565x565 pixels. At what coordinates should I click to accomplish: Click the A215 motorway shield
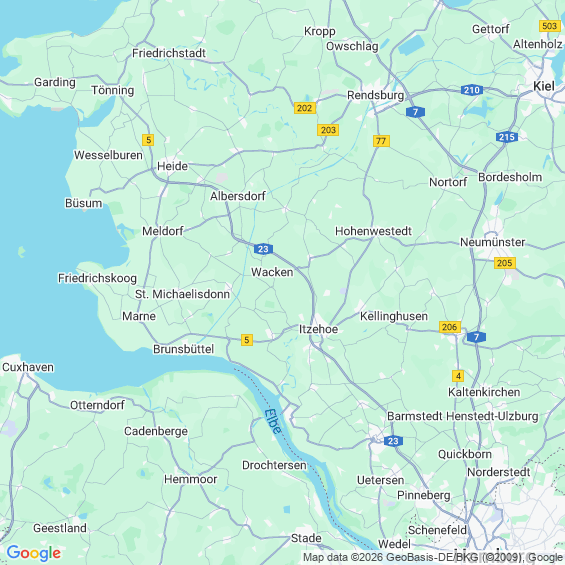pos(507,137)
